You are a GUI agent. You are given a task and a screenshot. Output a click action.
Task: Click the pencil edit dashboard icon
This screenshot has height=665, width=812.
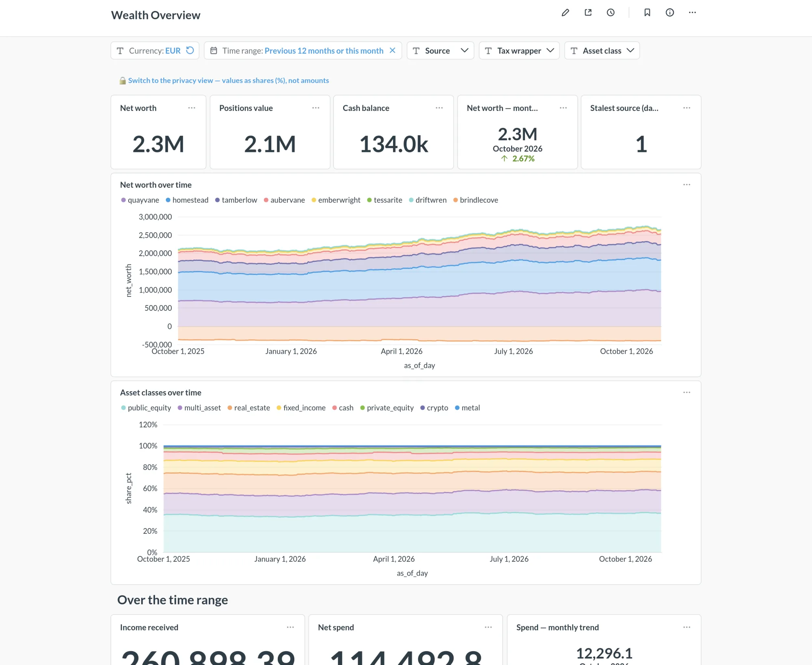coord(565,13)
